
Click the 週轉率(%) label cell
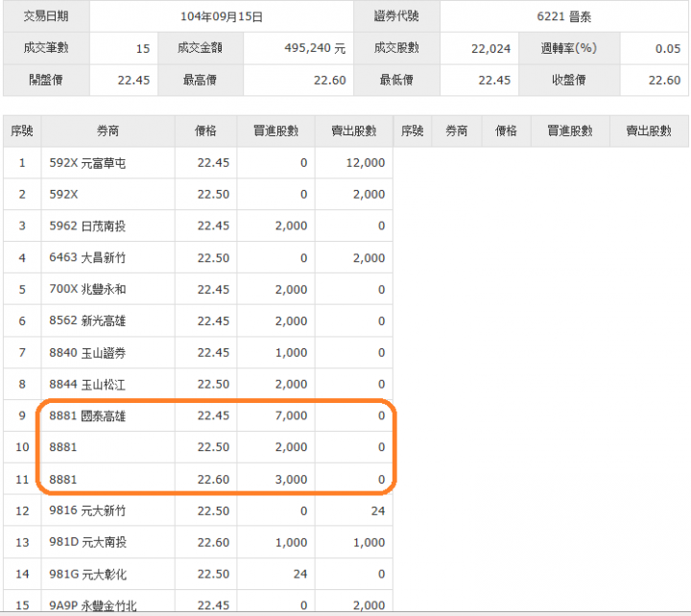point(569,48)
